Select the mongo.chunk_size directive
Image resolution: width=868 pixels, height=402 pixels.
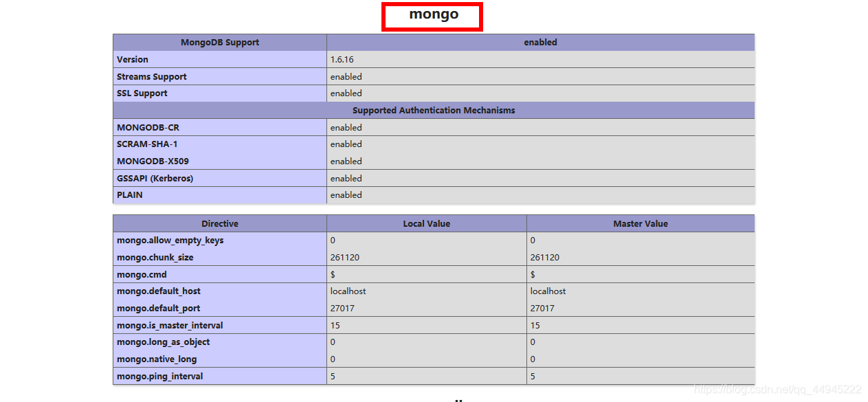155,258
